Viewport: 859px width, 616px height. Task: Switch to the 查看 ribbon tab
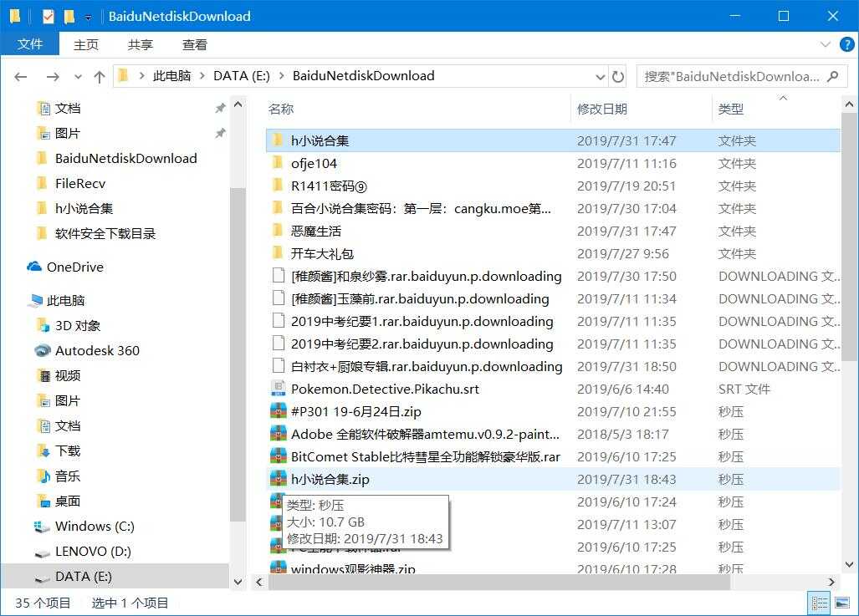point(195,44)
